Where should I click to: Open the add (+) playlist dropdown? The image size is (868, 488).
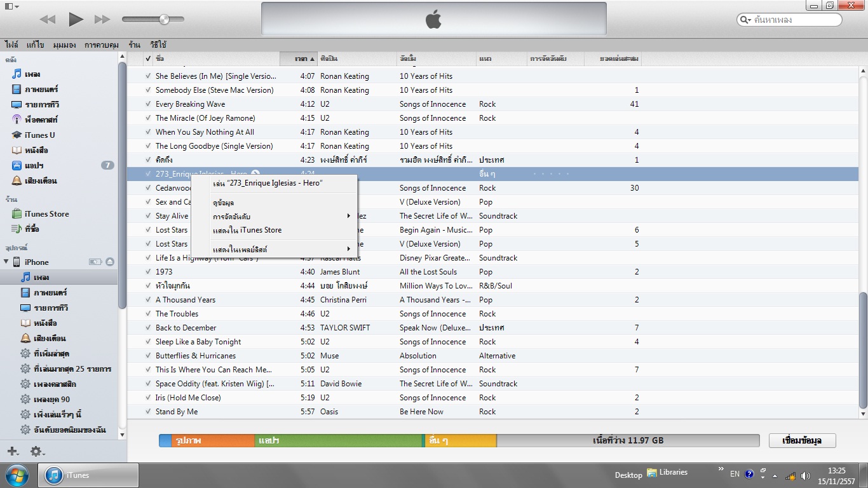pos(13,451)
